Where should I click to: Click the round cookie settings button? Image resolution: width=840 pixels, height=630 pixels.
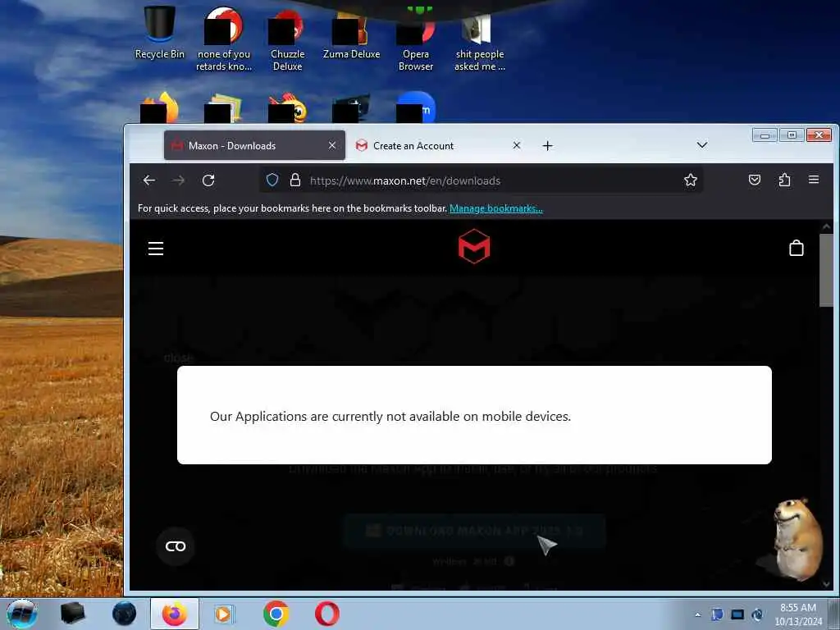coord(176,546)
